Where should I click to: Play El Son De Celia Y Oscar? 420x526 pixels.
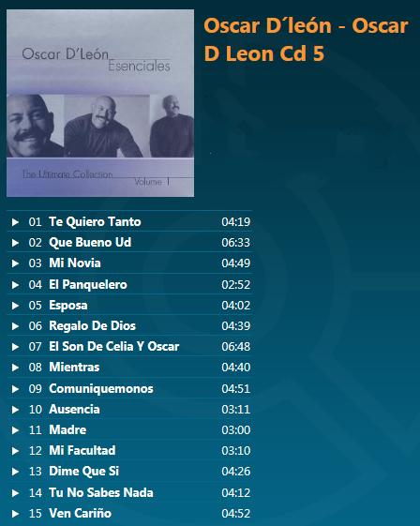[15, 347]
